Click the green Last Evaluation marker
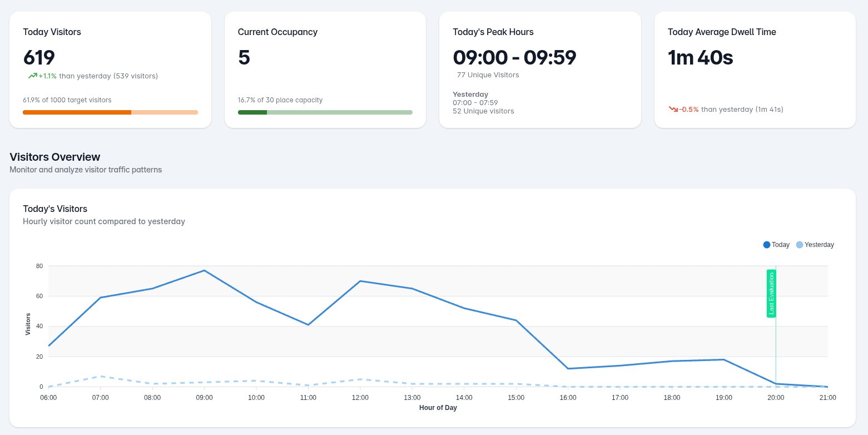Image resolution: width=868 pixels, height=435 pixels. [x=771, y=294]
